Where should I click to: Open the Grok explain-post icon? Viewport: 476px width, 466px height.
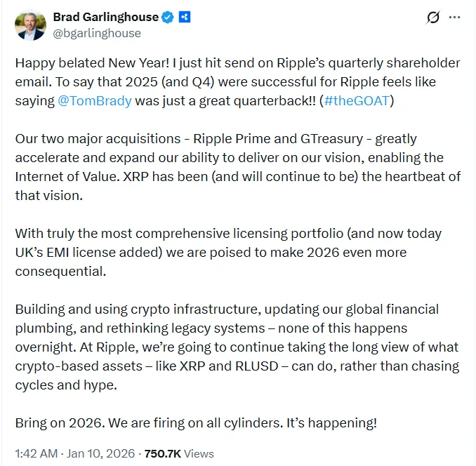pos(433,18)
